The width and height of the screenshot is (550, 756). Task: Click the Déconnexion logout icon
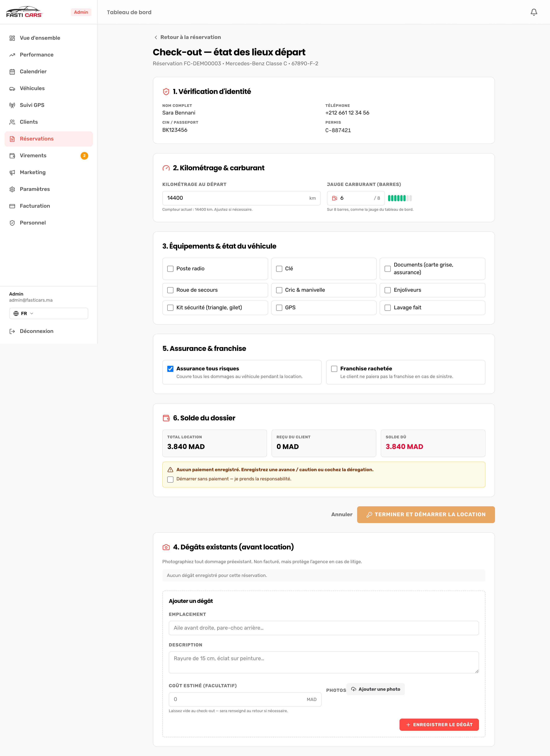pos(12,331)
